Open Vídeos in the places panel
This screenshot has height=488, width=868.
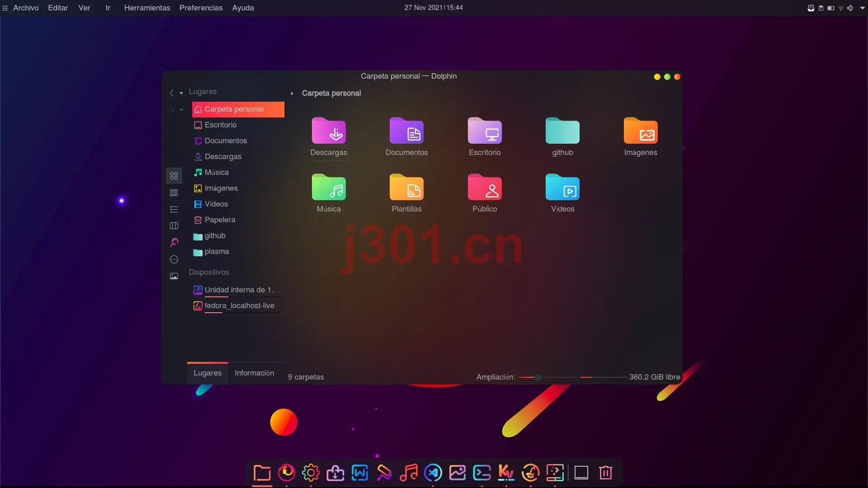coord(238,204)
